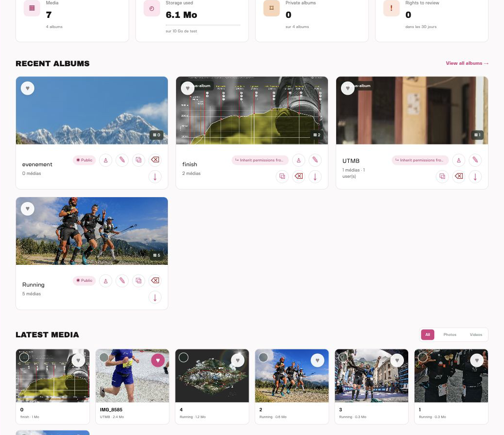Favorite media 0 from finish album
Image resolution: width=504 pixels, height=435 pixels.
pos(78,361)
